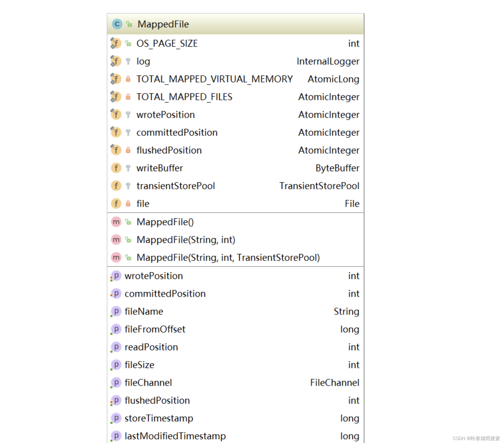504x443 pixels.
Task: Click the field icon for writeBuffer
Action: [116, 168]
